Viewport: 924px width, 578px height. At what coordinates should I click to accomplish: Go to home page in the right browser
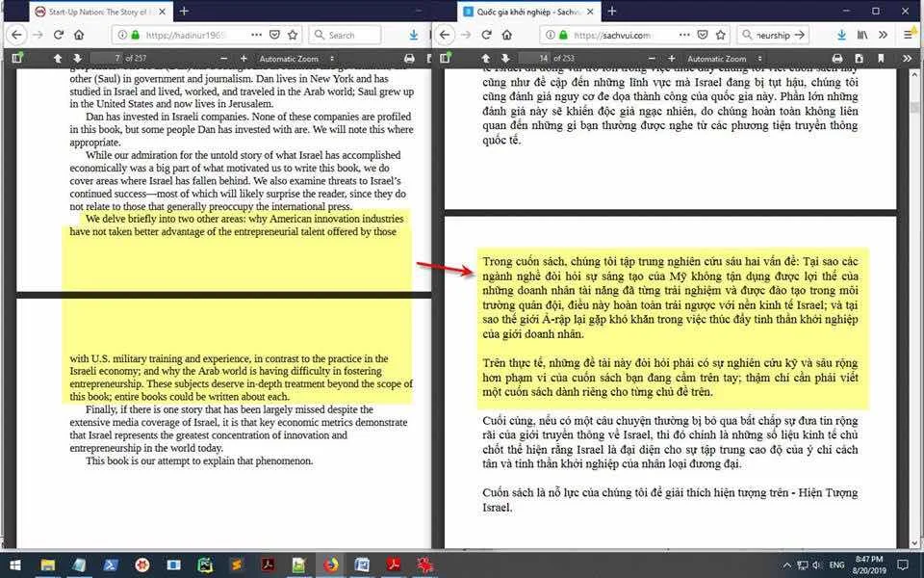(x=507, y=35)
